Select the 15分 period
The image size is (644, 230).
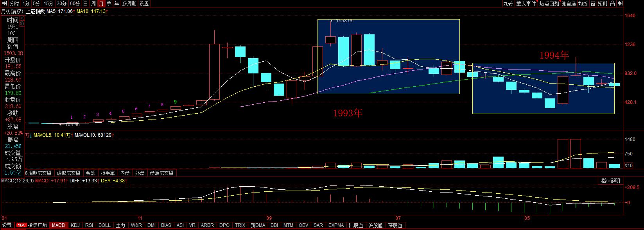coord(48,4)
